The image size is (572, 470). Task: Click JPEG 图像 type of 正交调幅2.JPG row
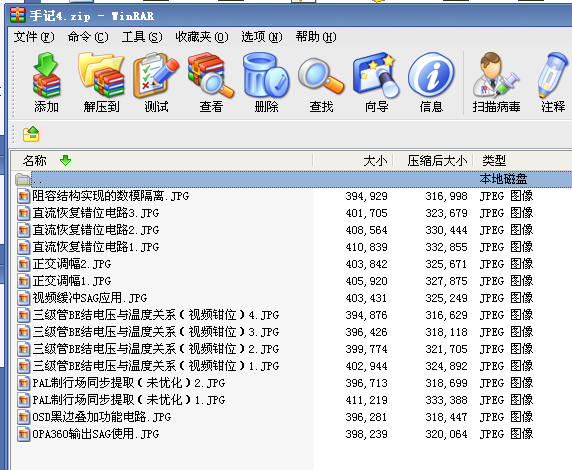pyautogui.click(x=506, y=264)
